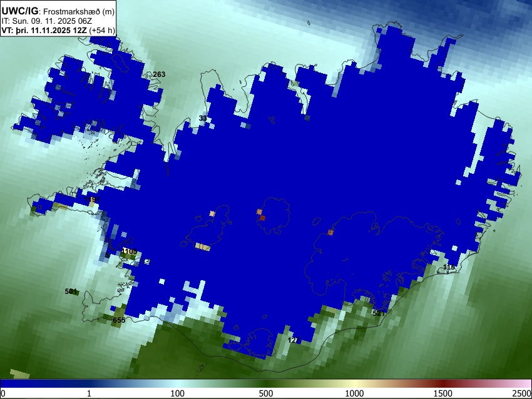Click the 'UWC/IG: Frostmarkshæð (m)' title text
This screenshot has width=532, height=399.
[58, 11]
